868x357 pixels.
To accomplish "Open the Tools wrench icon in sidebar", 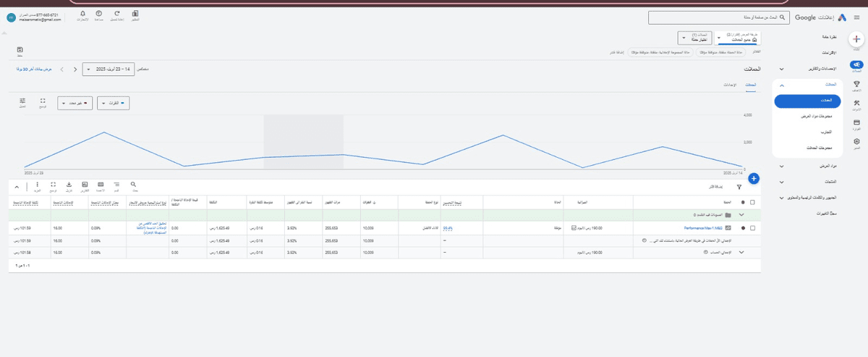I will 856,104.
